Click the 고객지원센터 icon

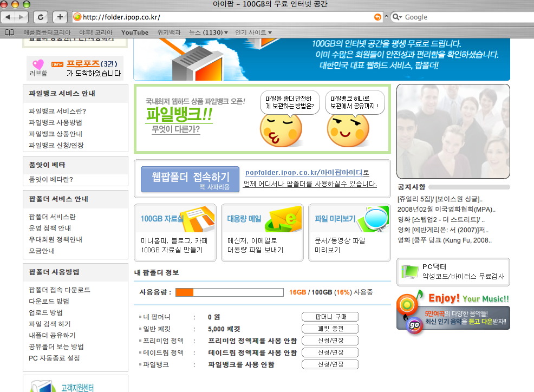pyautogui.click(x=43, y=386)
